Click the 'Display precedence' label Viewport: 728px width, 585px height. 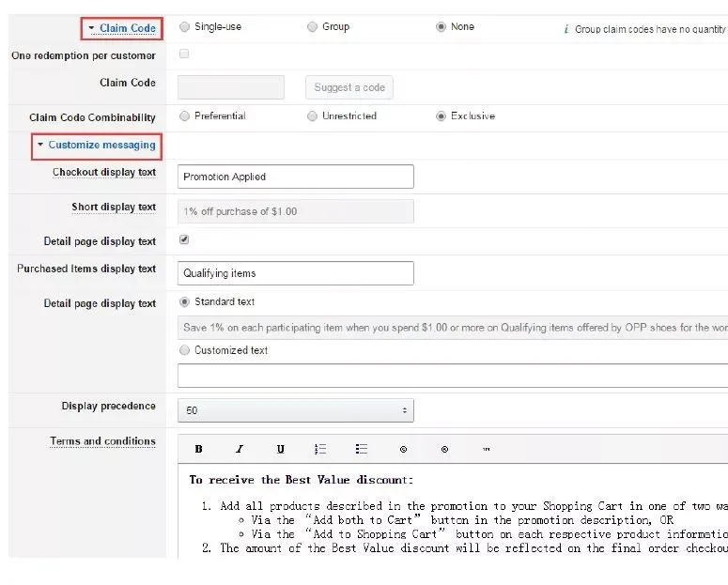109,407
